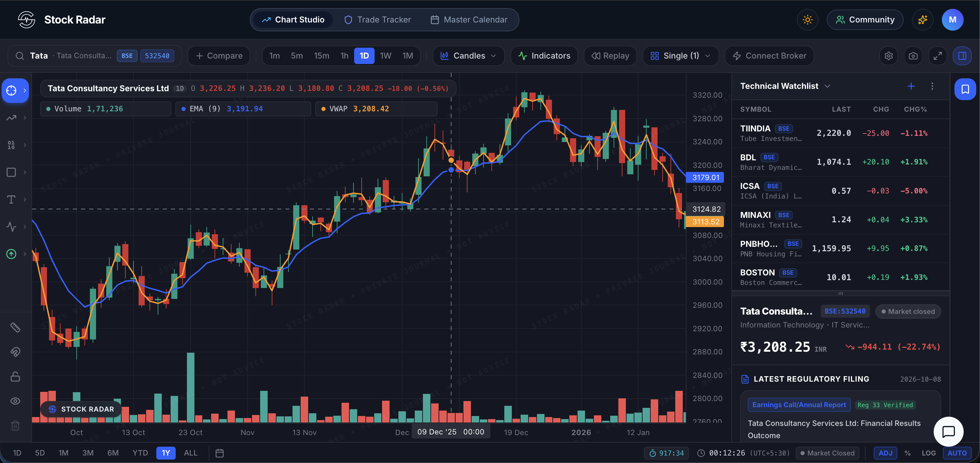
Task: Toggle the right sidebar panel icon
Action: click(962, 56)
